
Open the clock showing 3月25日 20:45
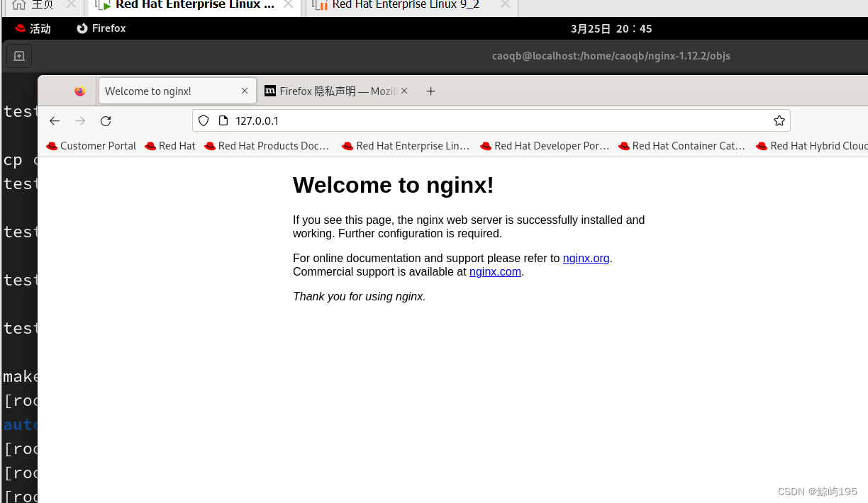click(611, 28)
